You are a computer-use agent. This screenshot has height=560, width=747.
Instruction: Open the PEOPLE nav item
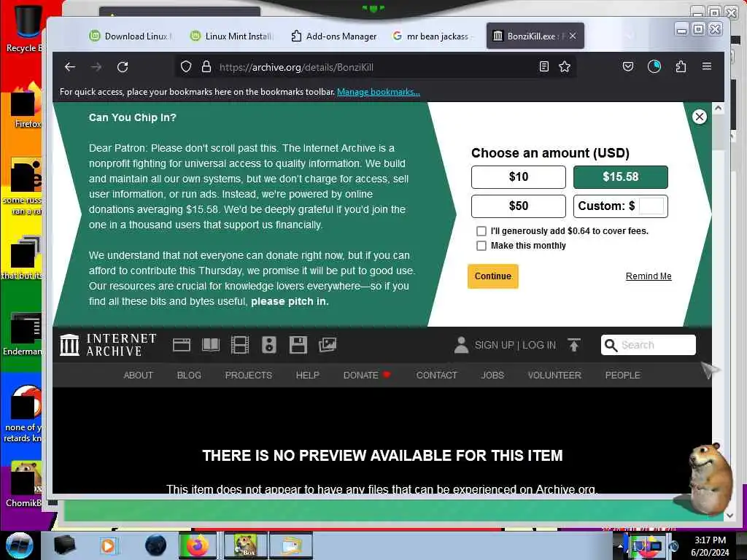click(x=622, y=376)
